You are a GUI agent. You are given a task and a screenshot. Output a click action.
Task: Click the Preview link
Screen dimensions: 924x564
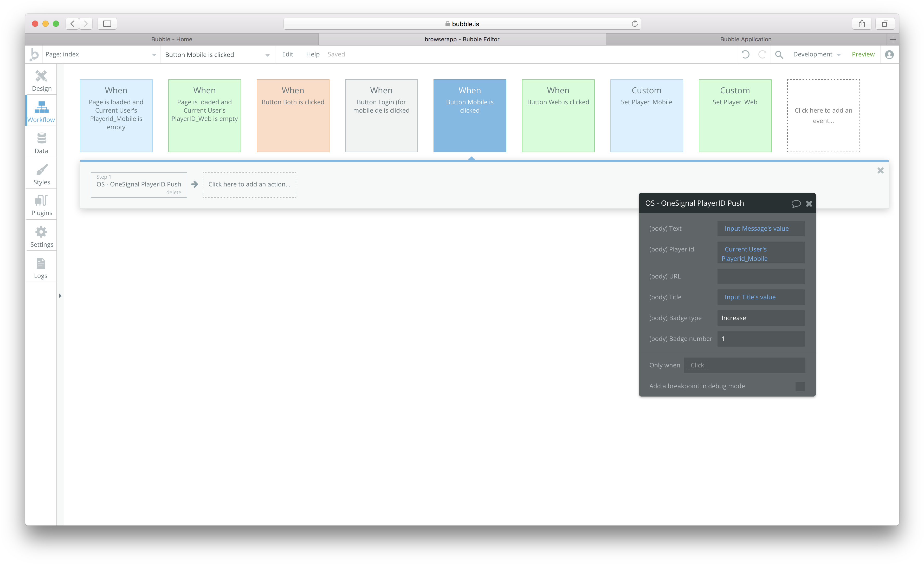(863, 54)
